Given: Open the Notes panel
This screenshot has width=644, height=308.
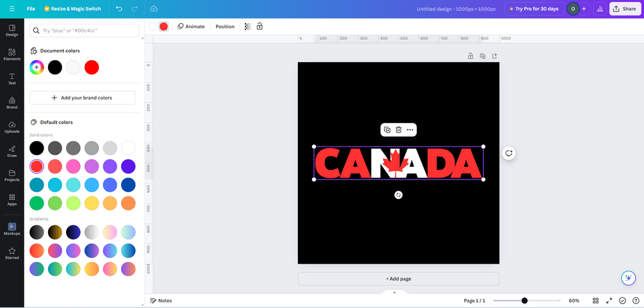Looking at the screenshot, I should [x=161, y=300].
